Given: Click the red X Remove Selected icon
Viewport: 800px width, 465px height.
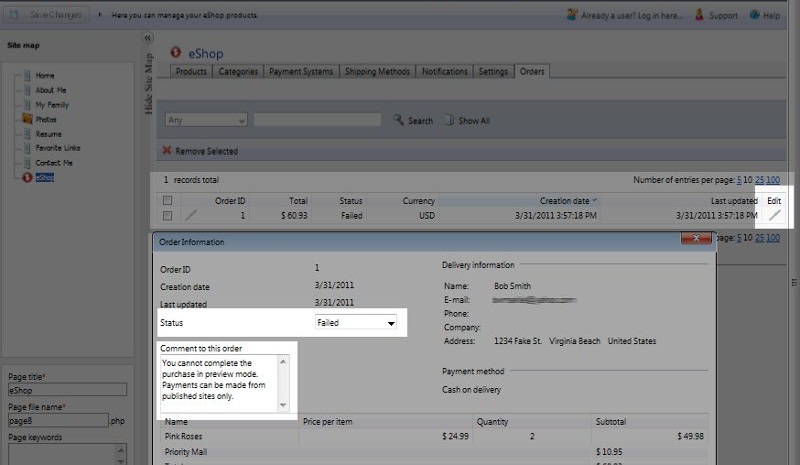Looking at the screenshot, I should [167, 151].
